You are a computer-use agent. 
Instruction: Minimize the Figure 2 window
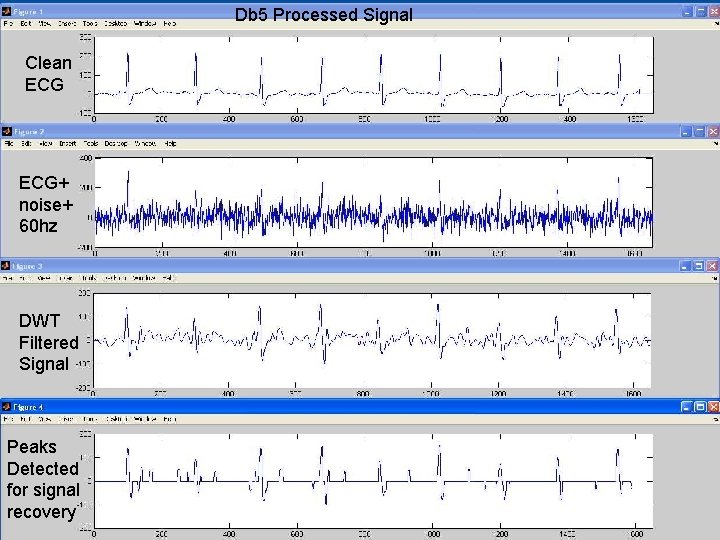[x=686, y=132]
